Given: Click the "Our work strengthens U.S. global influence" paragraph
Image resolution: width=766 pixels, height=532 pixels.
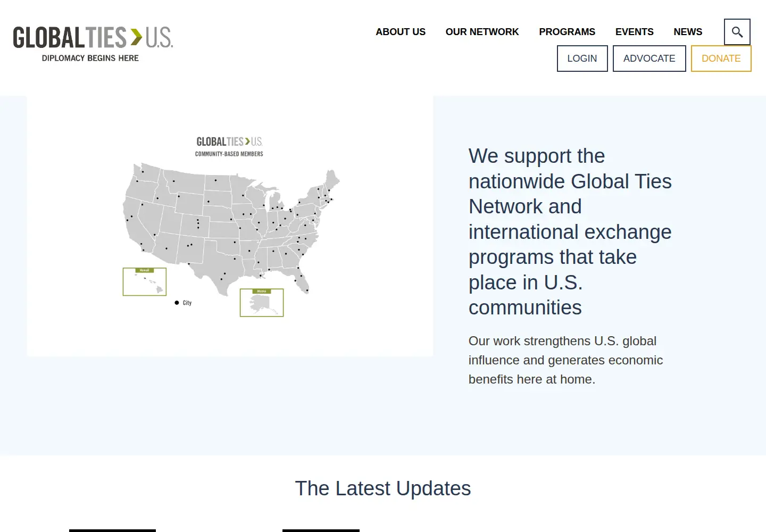Looking at the screenshot, I should click(565, 360).
